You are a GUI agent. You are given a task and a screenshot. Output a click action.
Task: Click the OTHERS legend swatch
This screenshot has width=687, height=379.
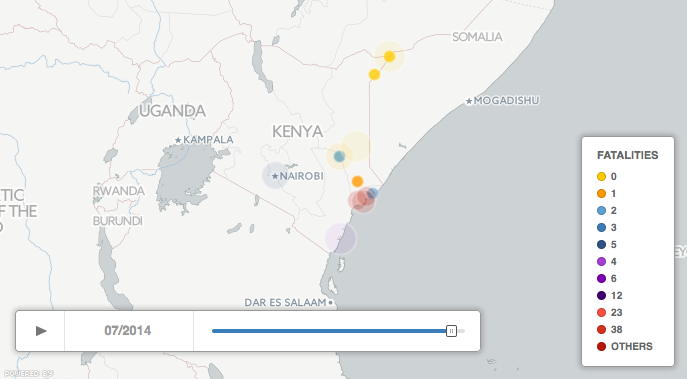pos(602,347)
